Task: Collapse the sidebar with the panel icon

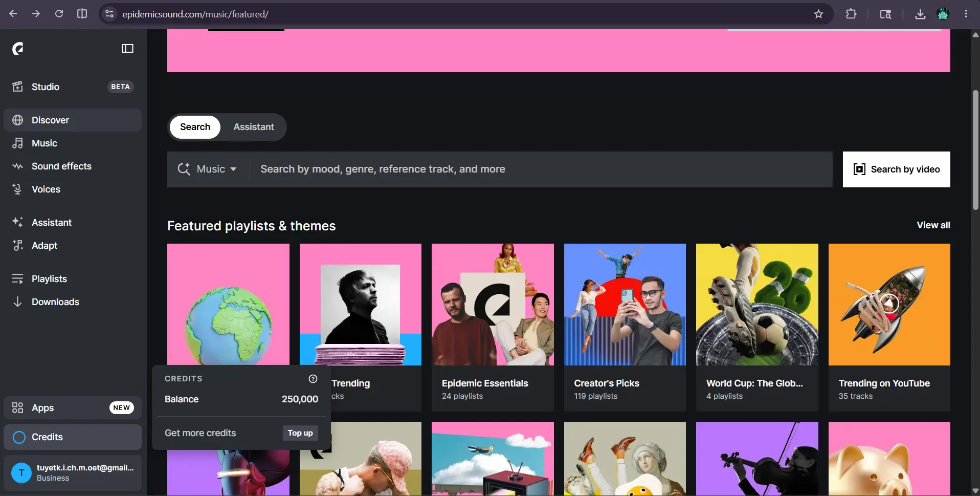Action: click(127, 49)
